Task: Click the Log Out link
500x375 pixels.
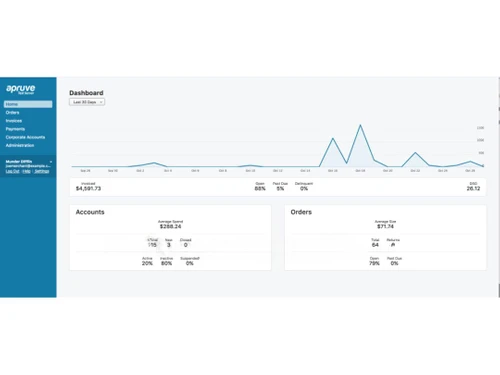Action: pos(13,171)
